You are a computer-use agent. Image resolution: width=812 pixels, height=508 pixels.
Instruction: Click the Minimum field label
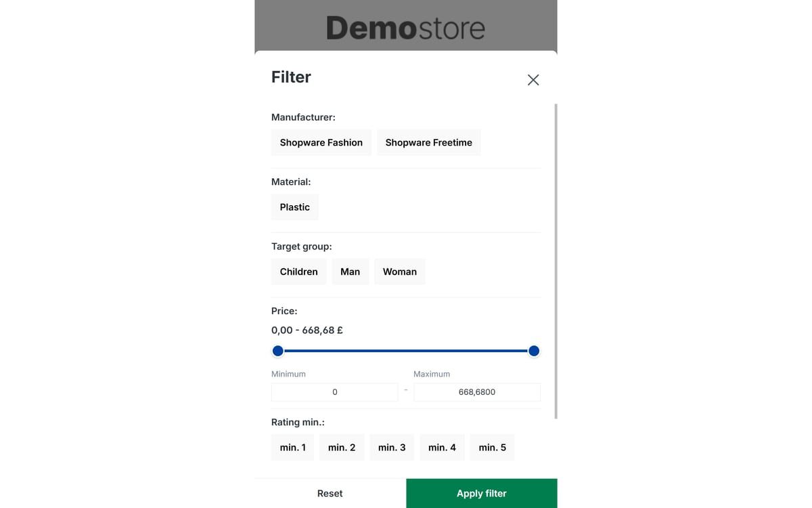click(288, 374)
